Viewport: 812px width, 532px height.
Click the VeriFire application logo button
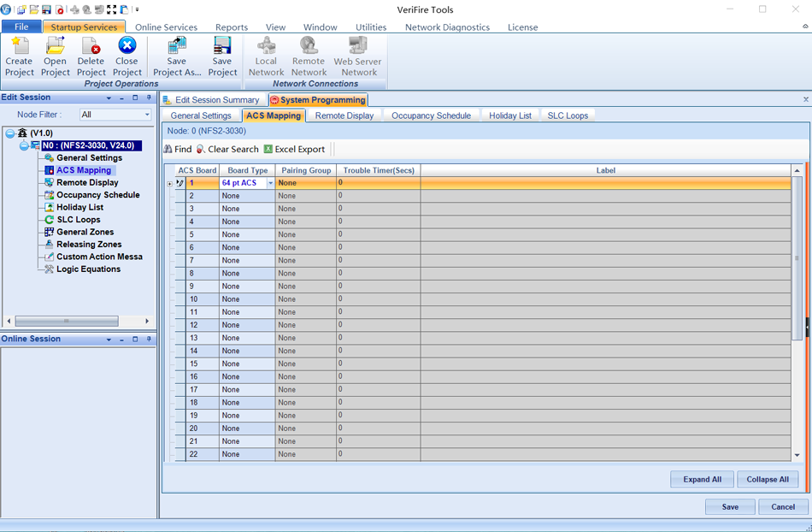(x=6, y=9)
